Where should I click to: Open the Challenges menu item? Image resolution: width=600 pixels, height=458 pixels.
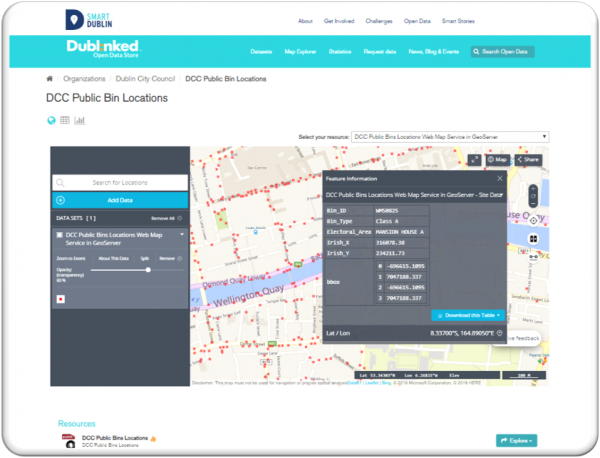379,21
